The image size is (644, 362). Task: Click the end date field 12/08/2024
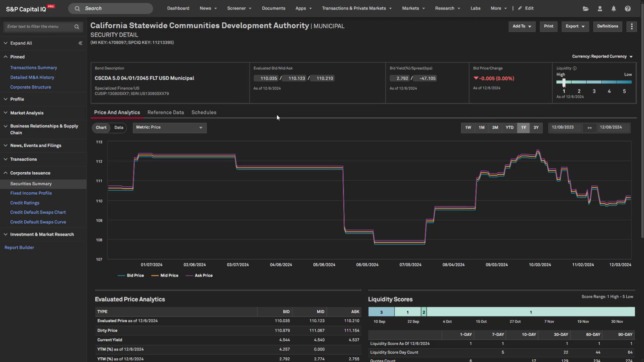(613, 128)
